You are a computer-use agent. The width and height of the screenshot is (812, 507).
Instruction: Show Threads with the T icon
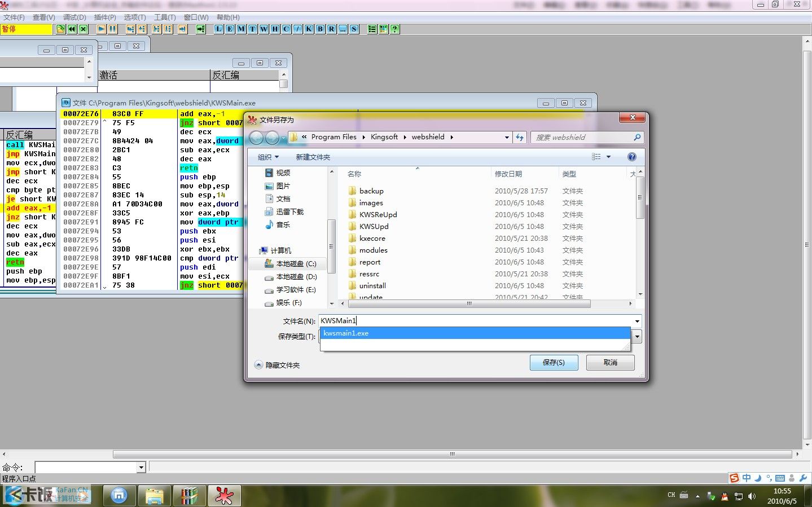[x=252, y=29]
